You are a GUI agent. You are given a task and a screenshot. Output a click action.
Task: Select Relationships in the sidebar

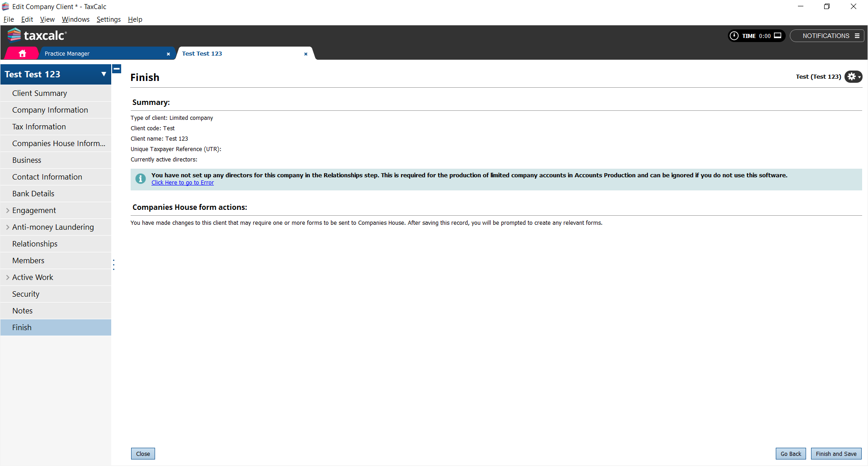pyautogui.click(x=35, y=244)
